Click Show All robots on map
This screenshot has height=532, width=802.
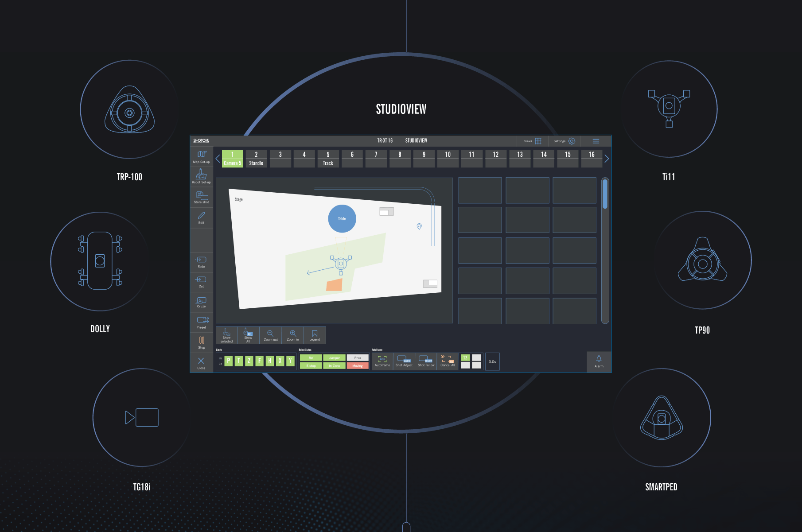tap(248, 335)
